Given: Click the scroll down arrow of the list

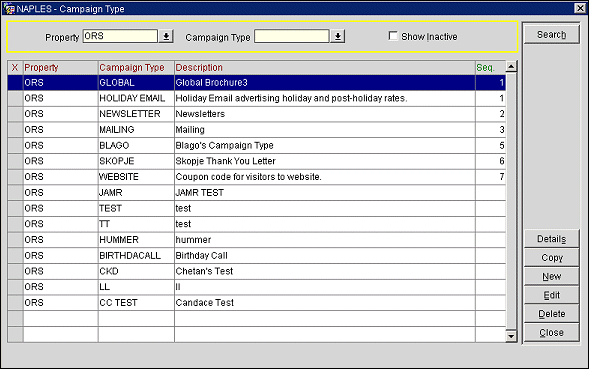Looking at the screenshot, I should (511, 336).
